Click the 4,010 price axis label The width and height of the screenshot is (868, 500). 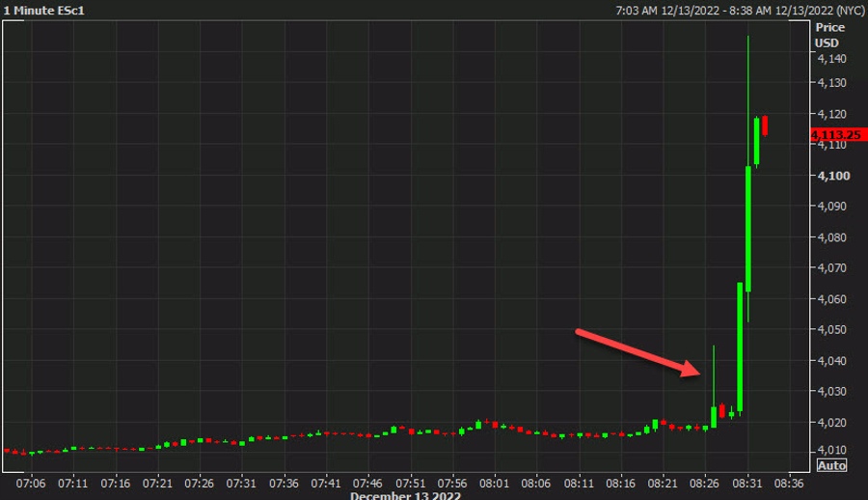point(830,450)
